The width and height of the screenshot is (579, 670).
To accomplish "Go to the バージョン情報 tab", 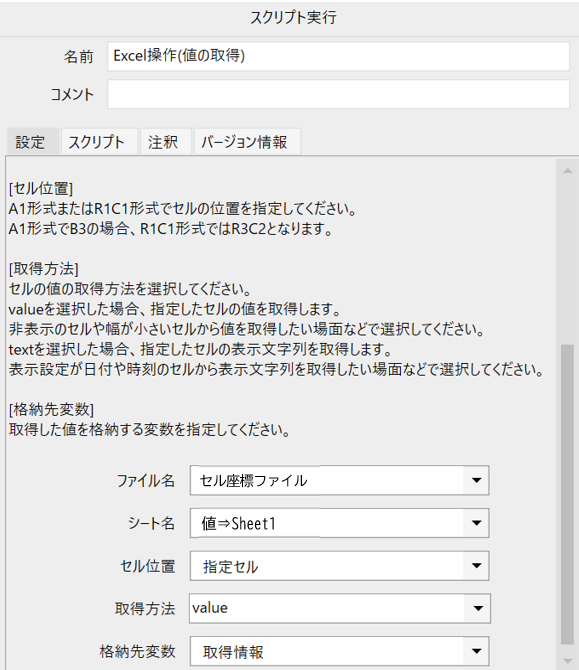I will [x=247, y=142].
